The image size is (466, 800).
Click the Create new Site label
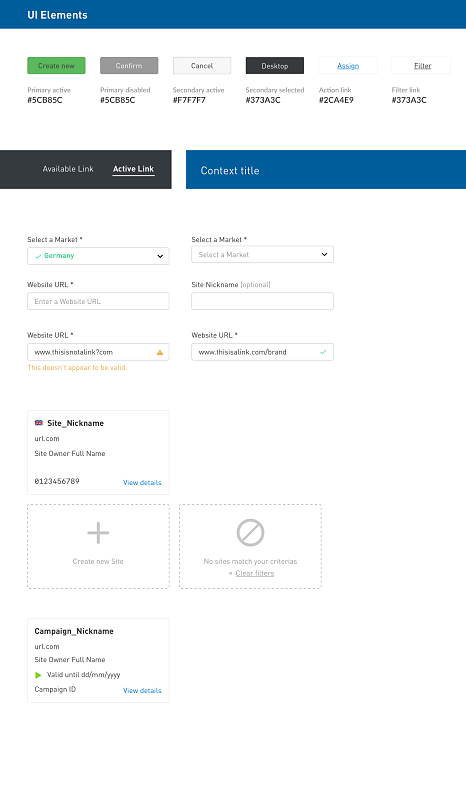point(98,561)
